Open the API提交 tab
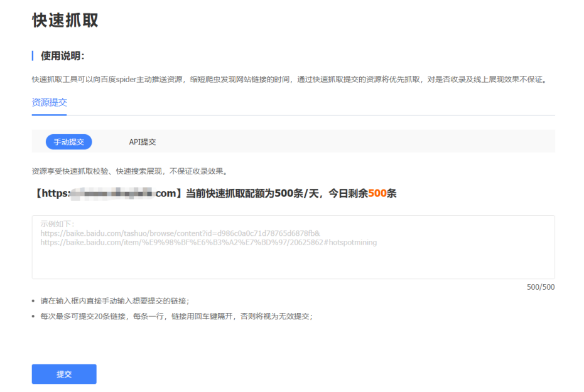This screenshot has width=584, height=392. click(x=143, y=142)
